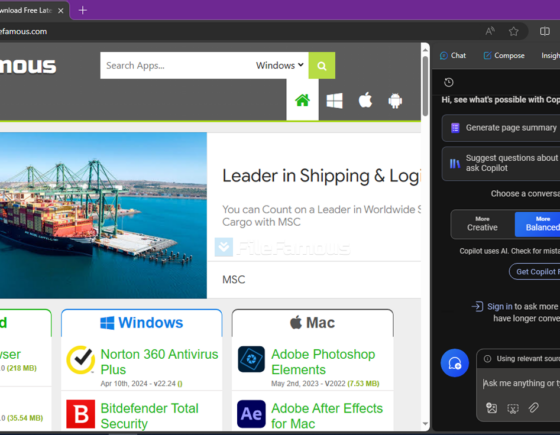Click Leader in Shipping ad headline
Viewport: 560px width, 435px height.
pyautogui.click(x=321, y=176)
